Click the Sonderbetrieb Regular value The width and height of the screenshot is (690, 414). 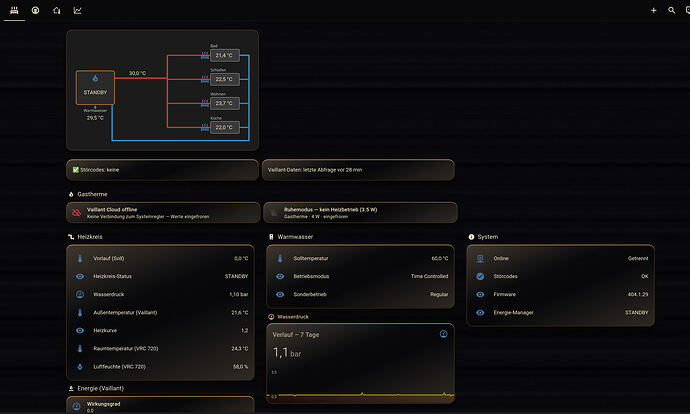[439, 294]
